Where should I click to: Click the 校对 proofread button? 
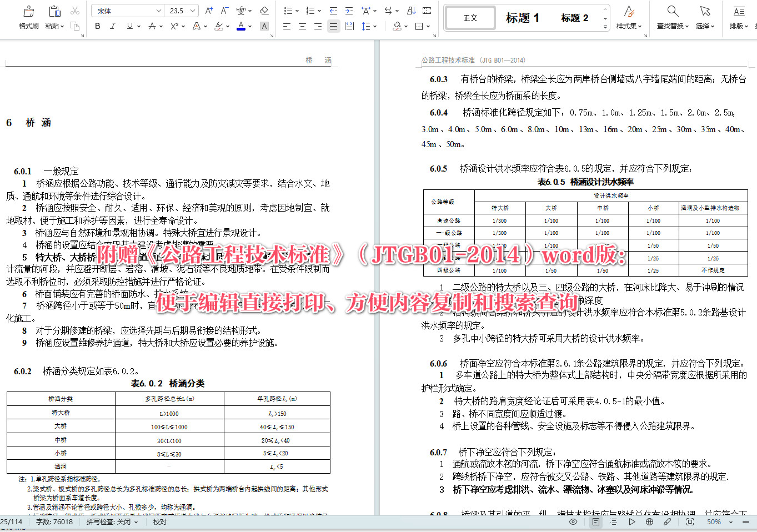tap(160, 522)
